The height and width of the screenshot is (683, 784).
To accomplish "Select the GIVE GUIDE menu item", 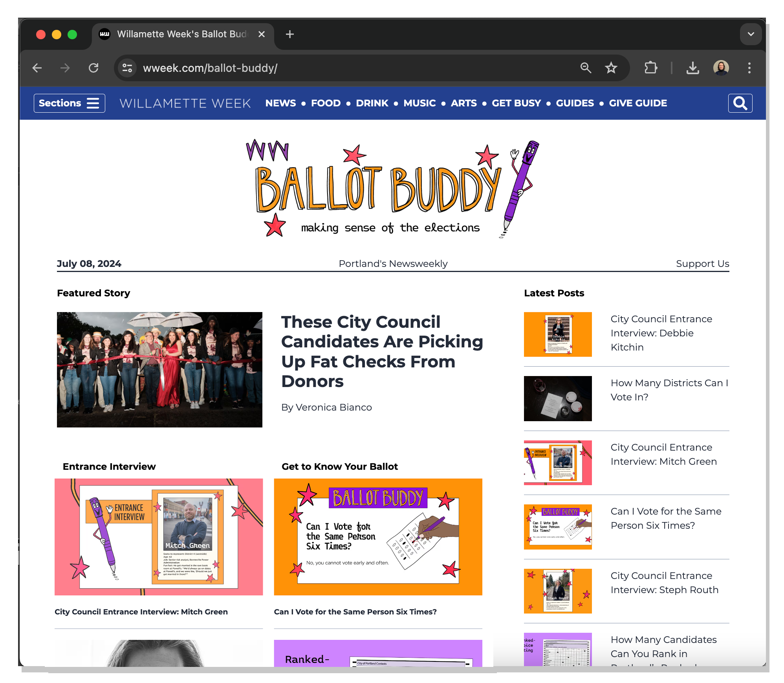I will (638, 103).
